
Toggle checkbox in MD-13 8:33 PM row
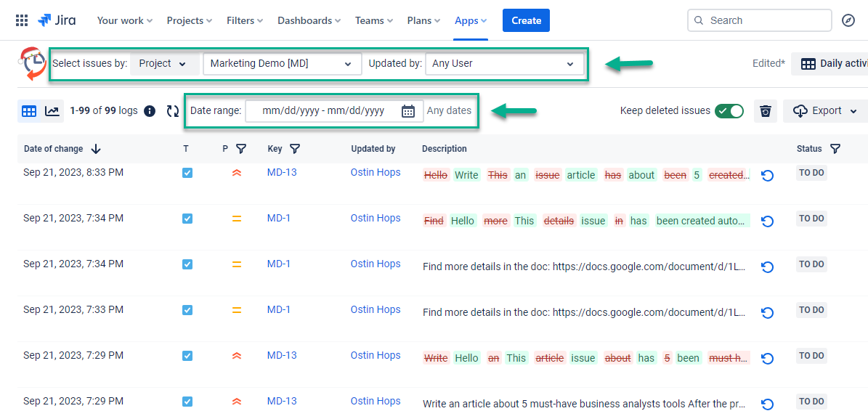(x=187, y=173)
